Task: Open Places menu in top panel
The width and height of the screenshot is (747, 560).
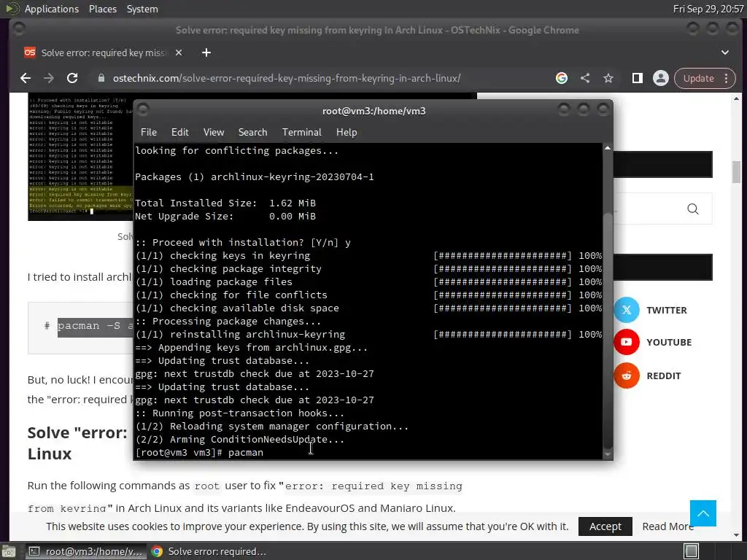Action: [x=102, y=9]
